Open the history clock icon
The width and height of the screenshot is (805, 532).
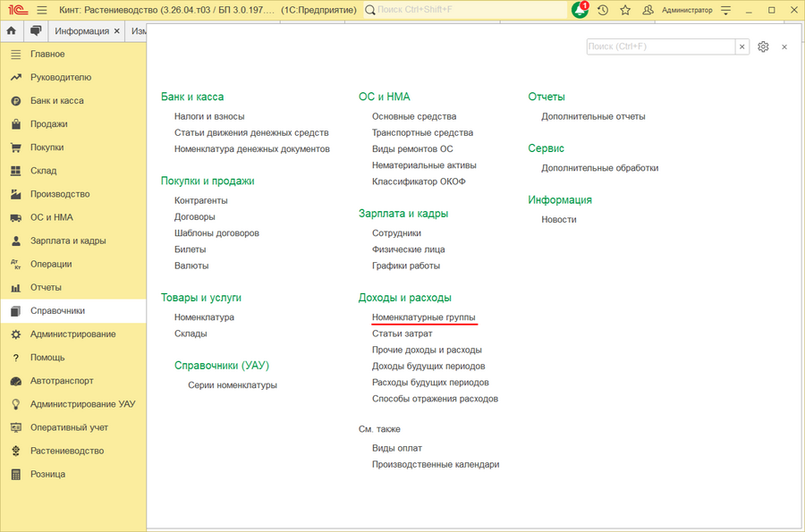pos(603,10)
